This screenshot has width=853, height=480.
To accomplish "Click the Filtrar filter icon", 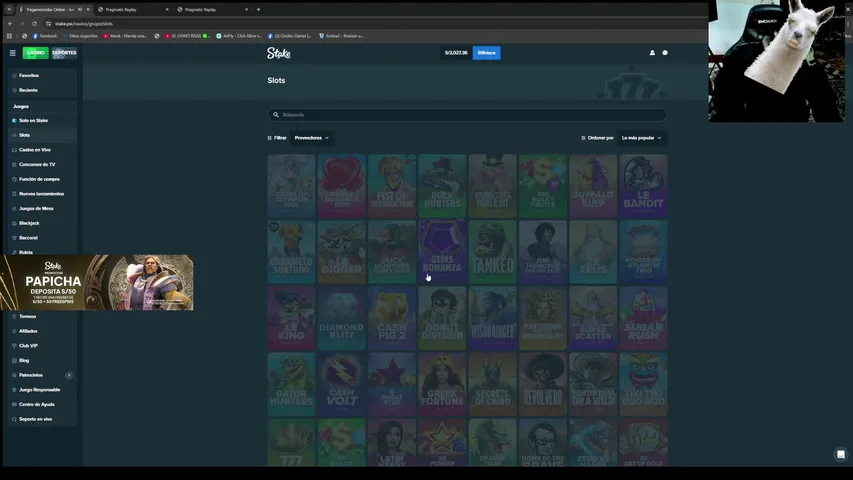I will pyautogui.click(x=270, y=138).
